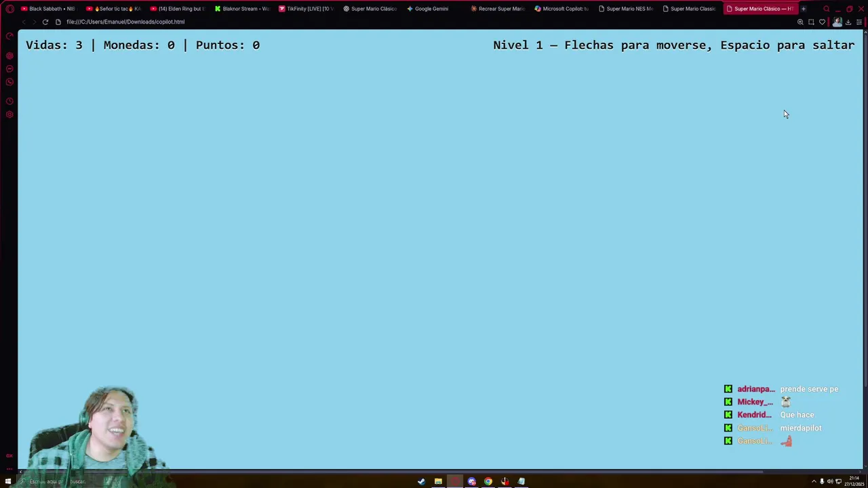Open the volume control in tray

pyautogui.click(x=830, y=481)
